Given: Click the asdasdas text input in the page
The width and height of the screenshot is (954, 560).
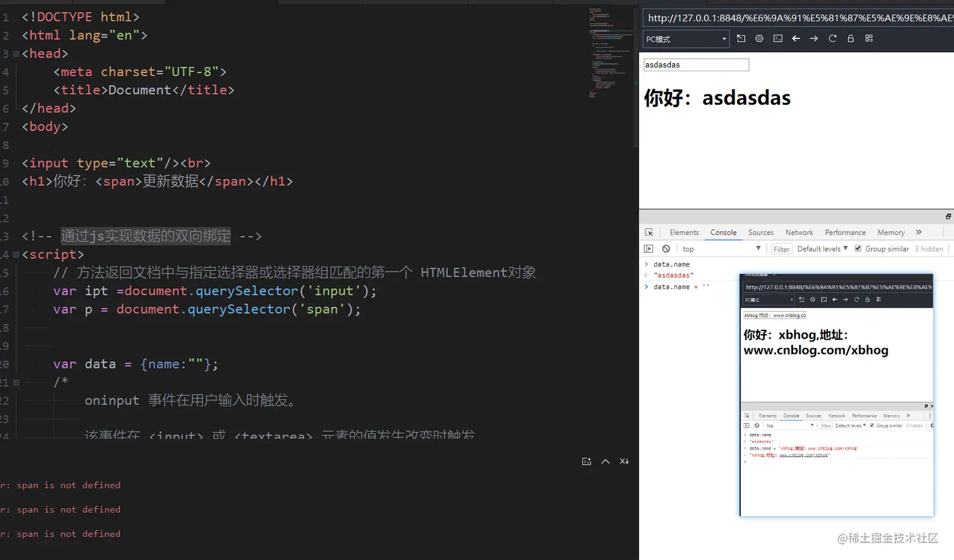Looking at the screenshot, I should [696, 65].
